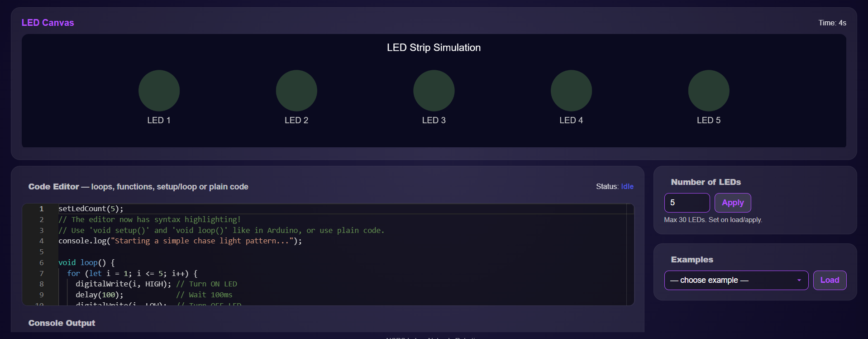Place cursor on the setLedCount(5) line
This screenshot has height=339, width=868.
tap(91, 209)
